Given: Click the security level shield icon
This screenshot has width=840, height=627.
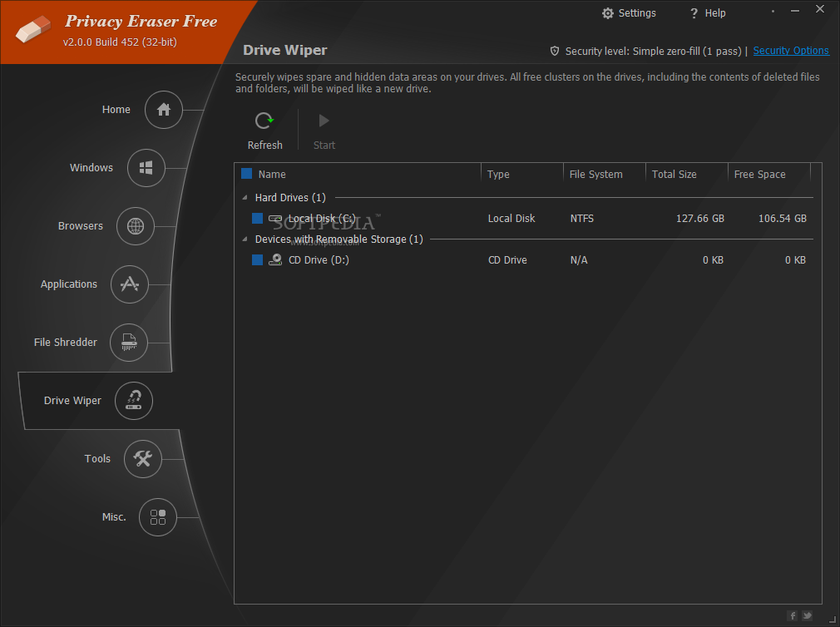Looking at the screenshot, I should pos(555,51).
